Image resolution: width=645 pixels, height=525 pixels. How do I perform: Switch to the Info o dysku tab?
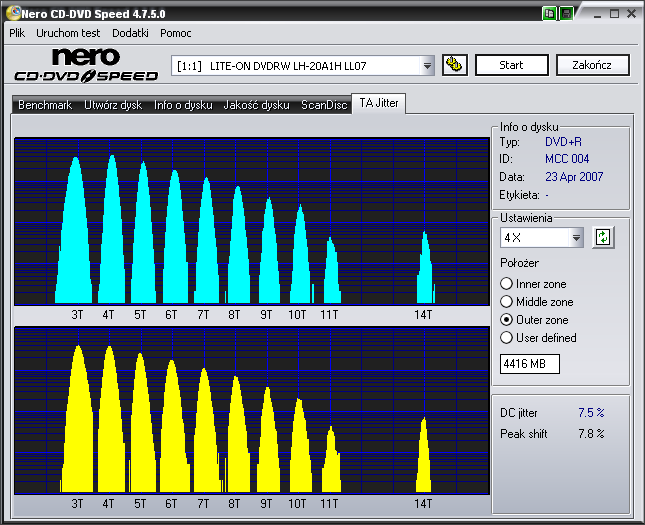click(x=183, y=105)
